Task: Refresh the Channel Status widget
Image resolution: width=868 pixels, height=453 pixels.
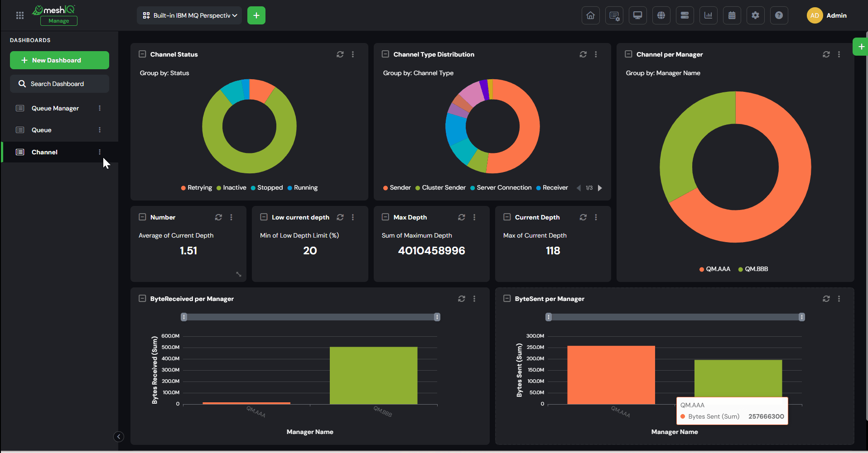Action: pyautogui.click(x=340, y=54)
